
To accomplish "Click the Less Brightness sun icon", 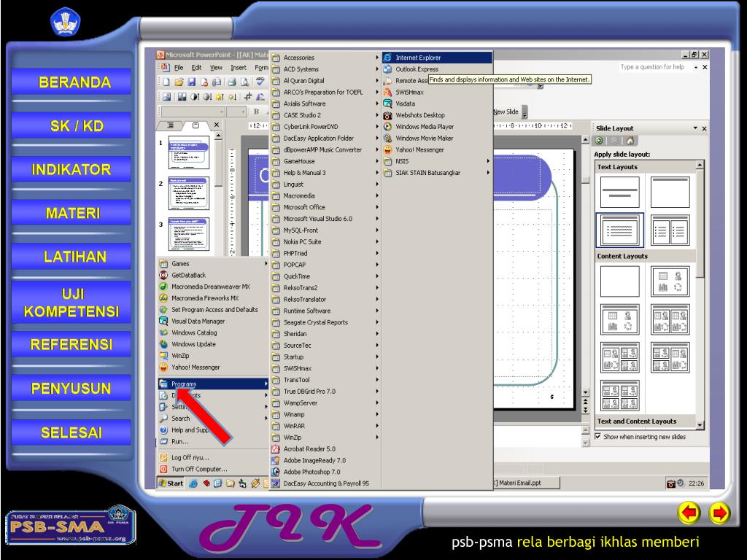I will pyautogui.click(x=232, y=97).
